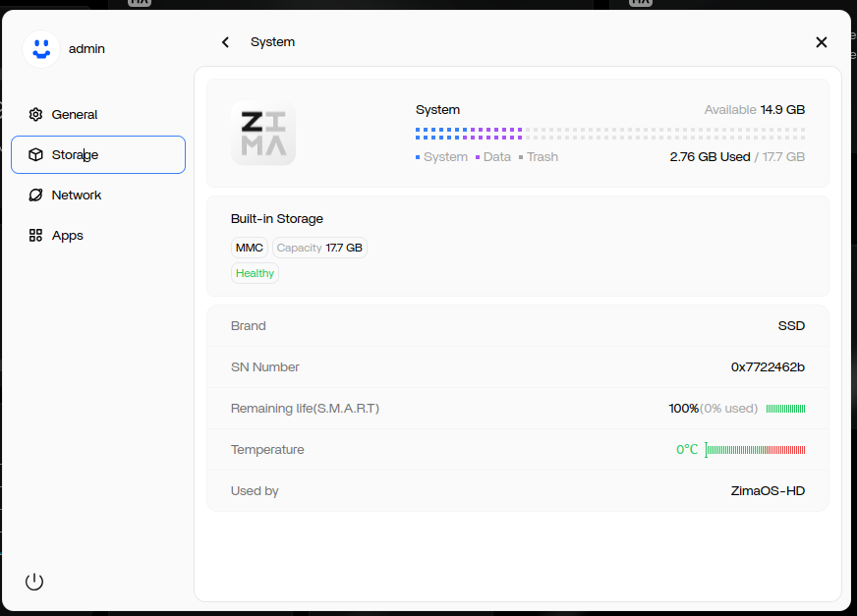Click the admin avatar icon
Viewport: 857px width, 616px height.
tap(41, 48)
